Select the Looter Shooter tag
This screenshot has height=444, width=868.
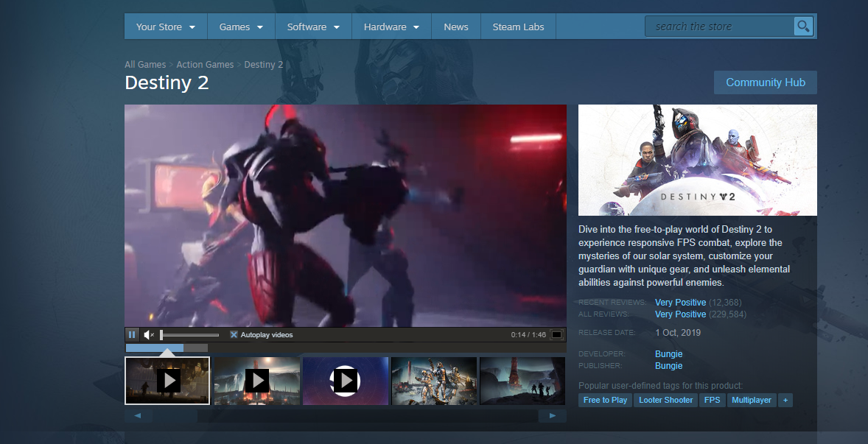666,400
